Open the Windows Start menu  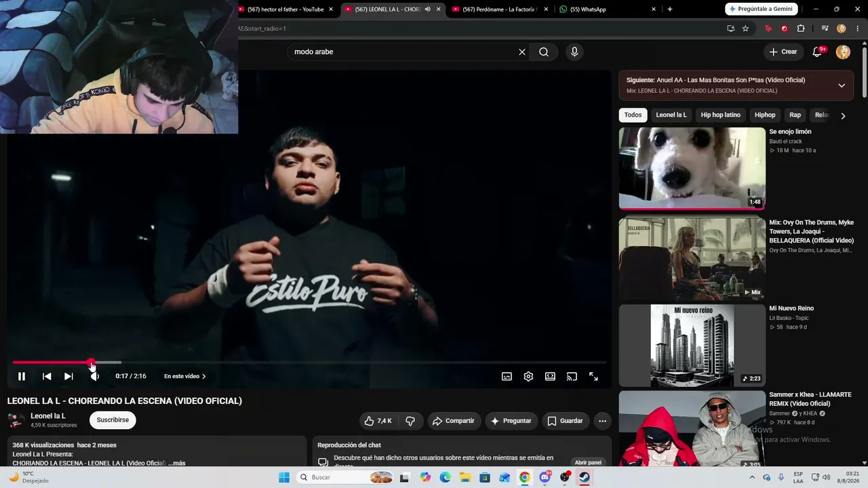coord(284,477)
